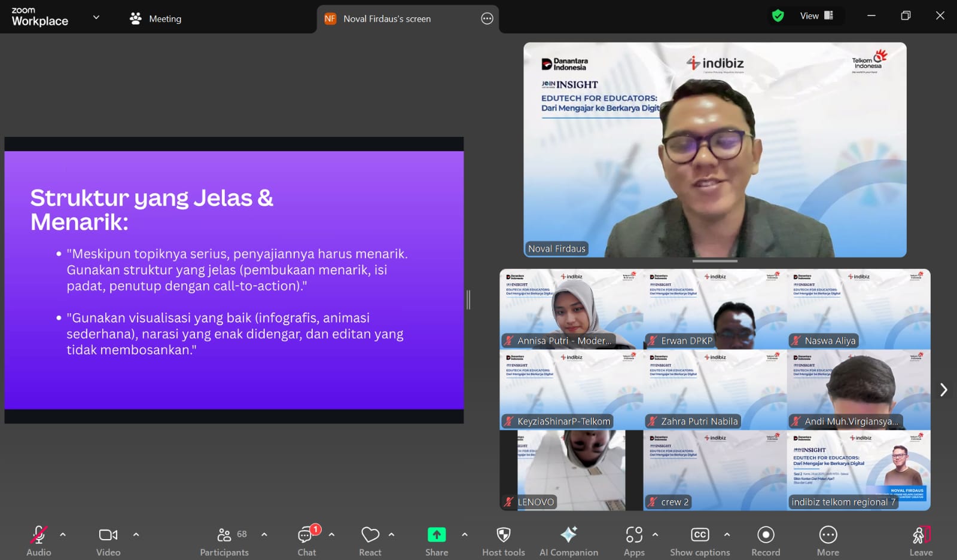The height and width of the screenshot is (560, 957).
Task: Switch to the Meeting tab
Action: click(x=156, y=19)
